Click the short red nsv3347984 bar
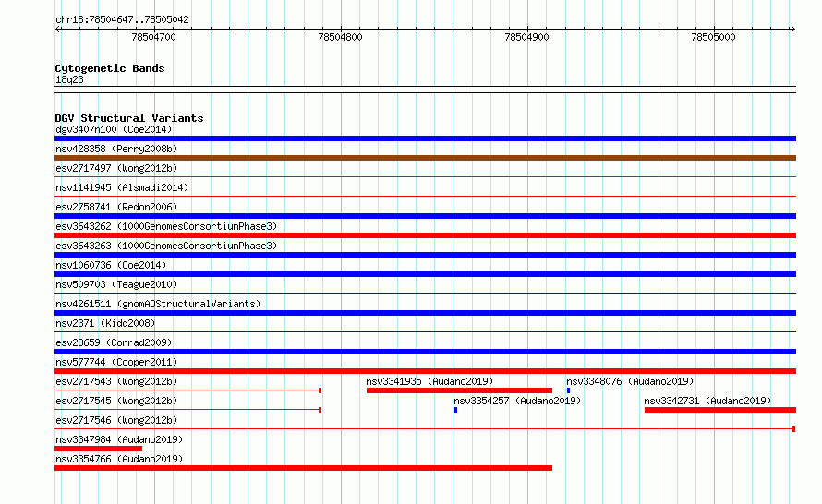This screenshot has width=822, height=504. point(98,449)
